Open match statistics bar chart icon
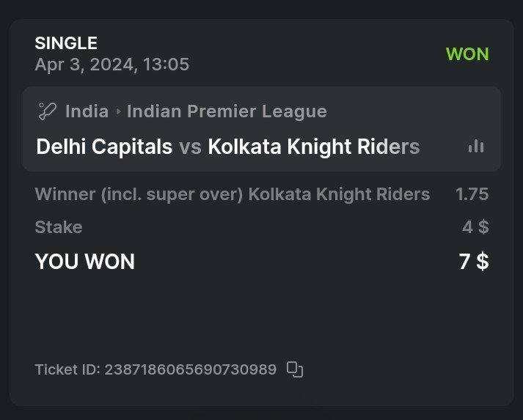 tap(476, 147)
